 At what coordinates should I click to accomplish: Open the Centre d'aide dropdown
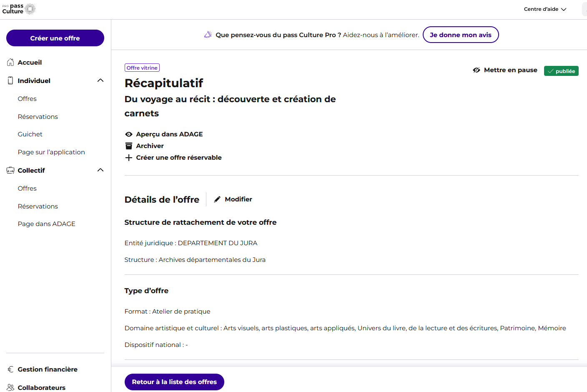(545, 9)
